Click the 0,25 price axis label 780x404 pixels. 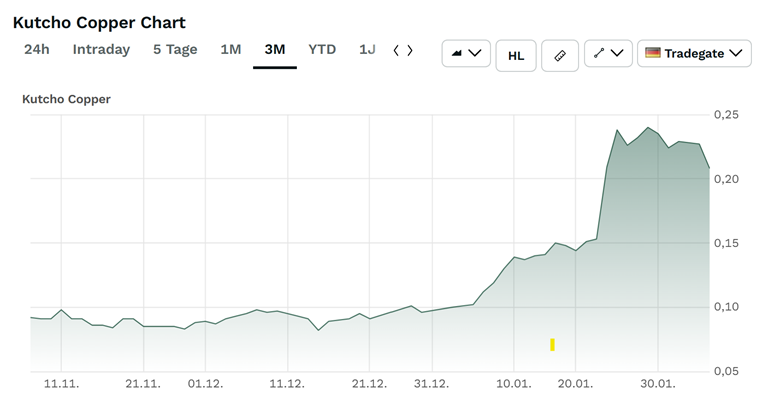click(740, 115)
